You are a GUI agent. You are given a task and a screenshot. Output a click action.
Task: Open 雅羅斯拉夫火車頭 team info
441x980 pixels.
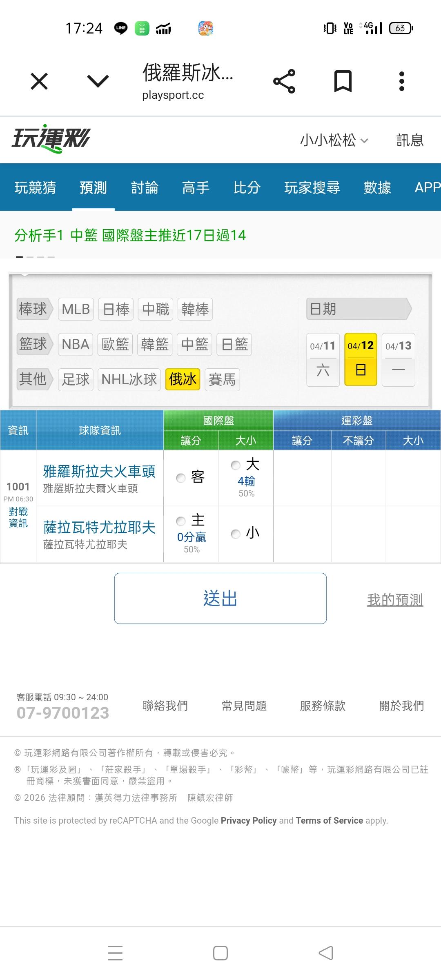coord(99,472)
